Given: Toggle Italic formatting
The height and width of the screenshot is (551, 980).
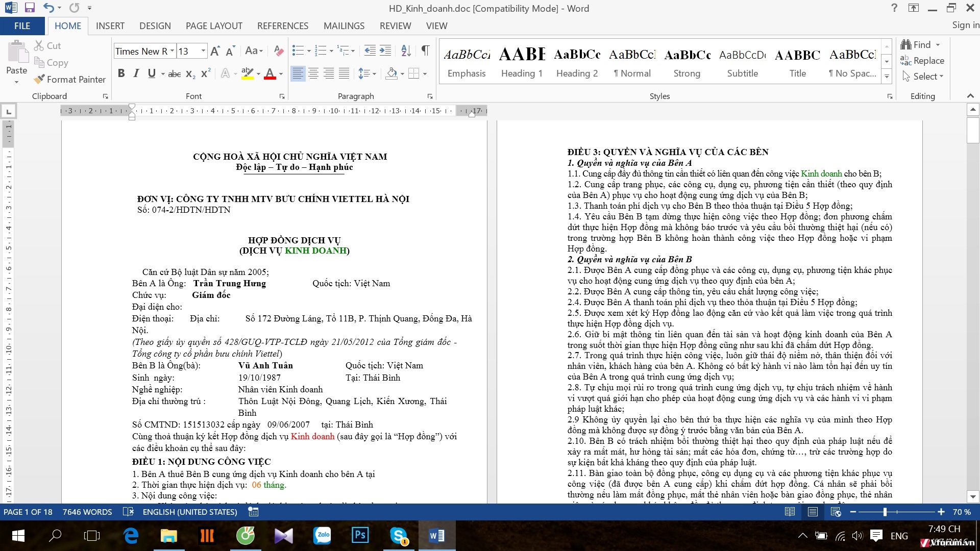Looking at the screenshot, I should pos(136,73).
